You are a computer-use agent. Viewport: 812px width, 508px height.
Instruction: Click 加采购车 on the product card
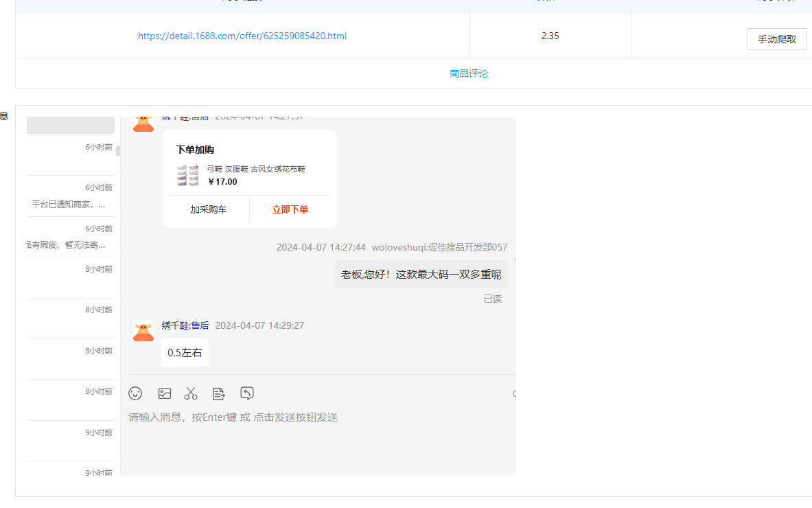click(209, 209)
